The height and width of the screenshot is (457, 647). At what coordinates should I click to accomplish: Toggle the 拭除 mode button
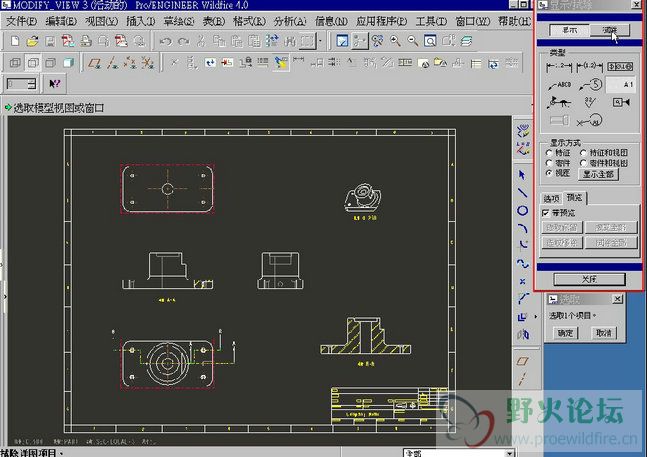610,30
